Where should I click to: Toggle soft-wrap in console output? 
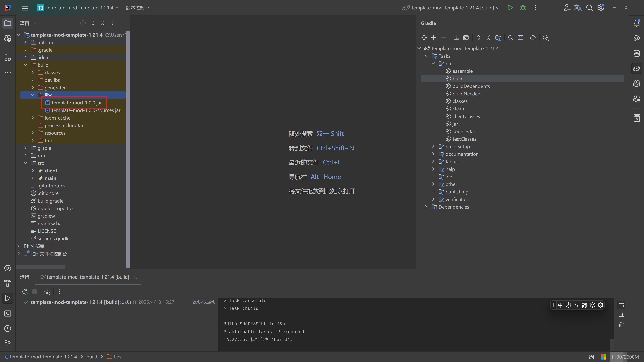621,305
